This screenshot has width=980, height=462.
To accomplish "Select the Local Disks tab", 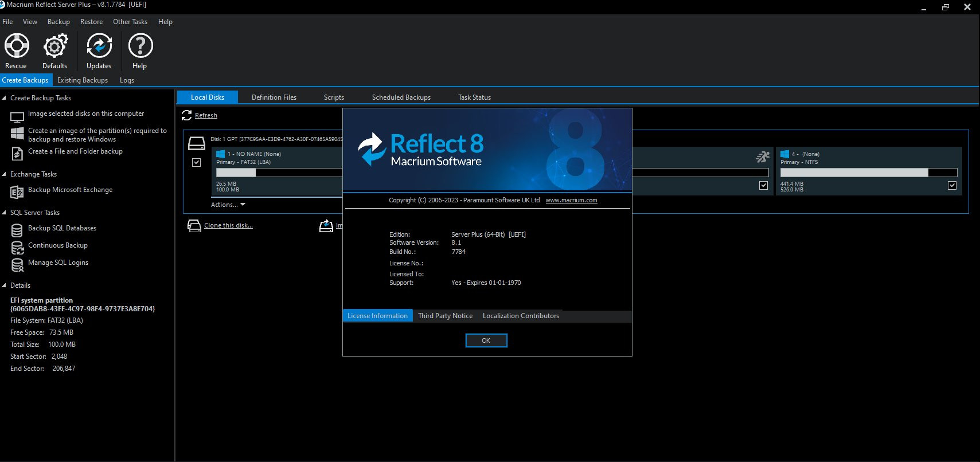I will click(208, 97).
